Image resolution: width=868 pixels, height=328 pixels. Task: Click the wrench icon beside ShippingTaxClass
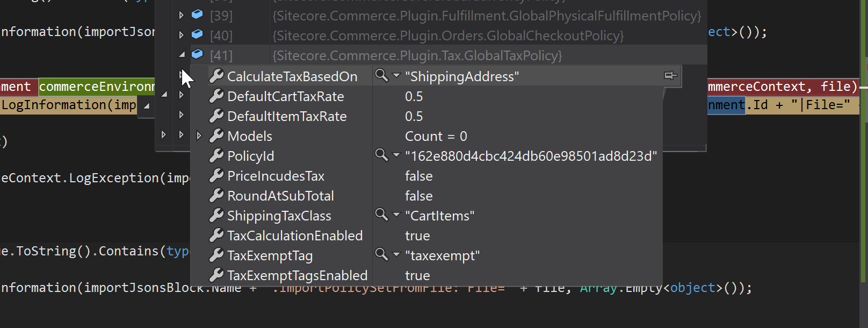(216, 216)
